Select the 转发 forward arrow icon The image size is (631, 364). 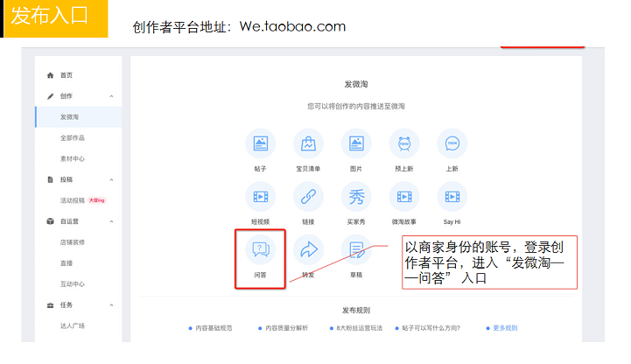click(x=308, y=249)
